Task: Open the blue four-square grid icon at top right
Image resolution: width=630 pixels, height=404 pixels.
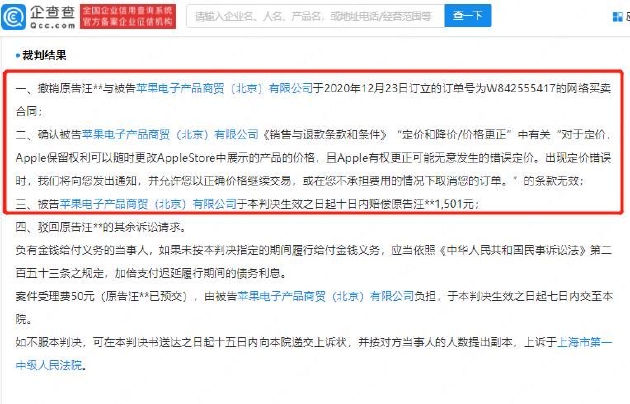Action: (617, 16)
